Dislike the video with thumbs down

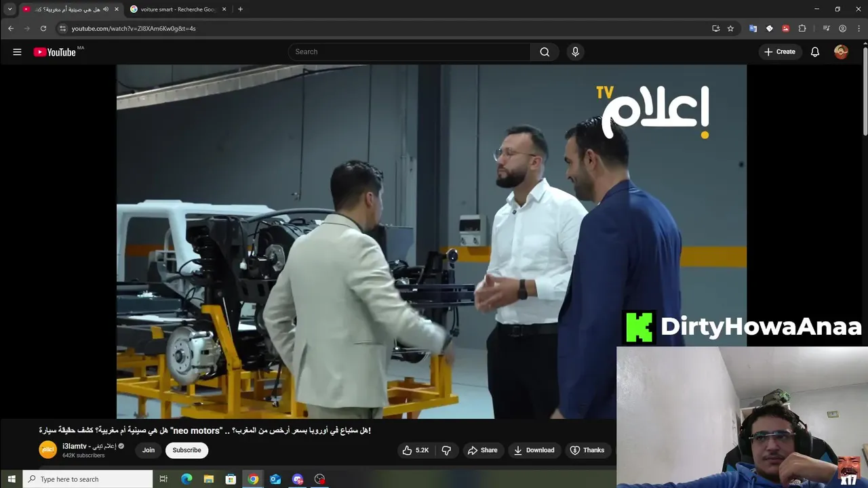pos(446,450)
